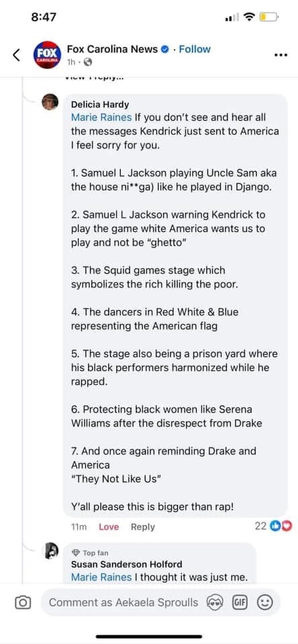The image size is (298, 644).
Task: Open Marie Raines mention in Susan's comment
Action: click(101, 577)
